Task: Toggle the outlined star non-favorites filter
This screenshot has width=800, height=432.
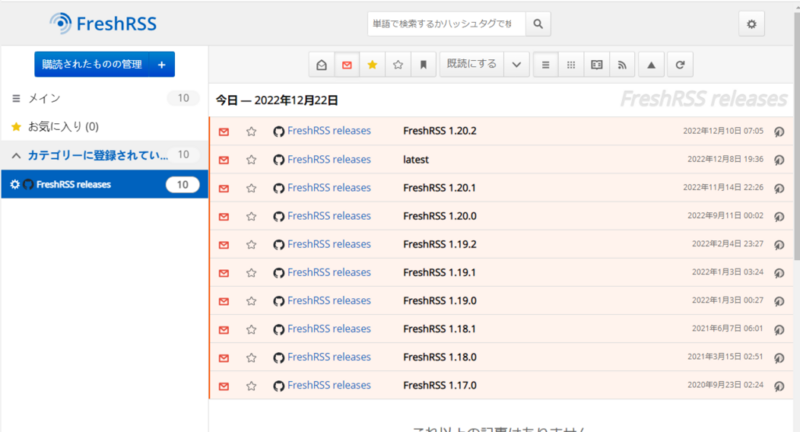Action: coord(398,65)
